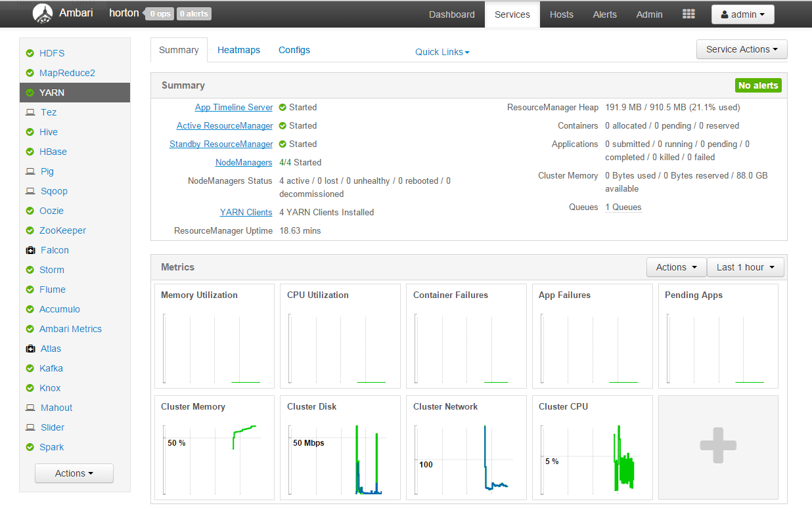Open the Active ResourceManager link
The height and width of the screenshot is (514, 812).
224,125
